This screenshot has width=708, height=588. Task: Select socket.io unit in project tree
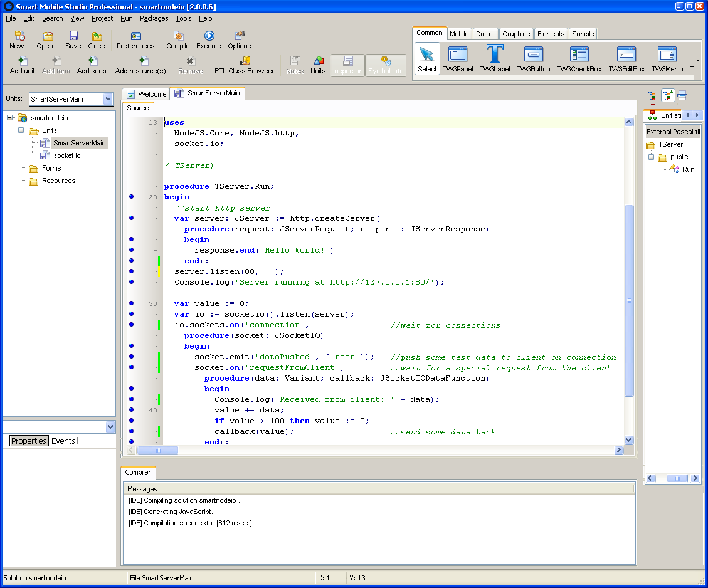point(67,155)
